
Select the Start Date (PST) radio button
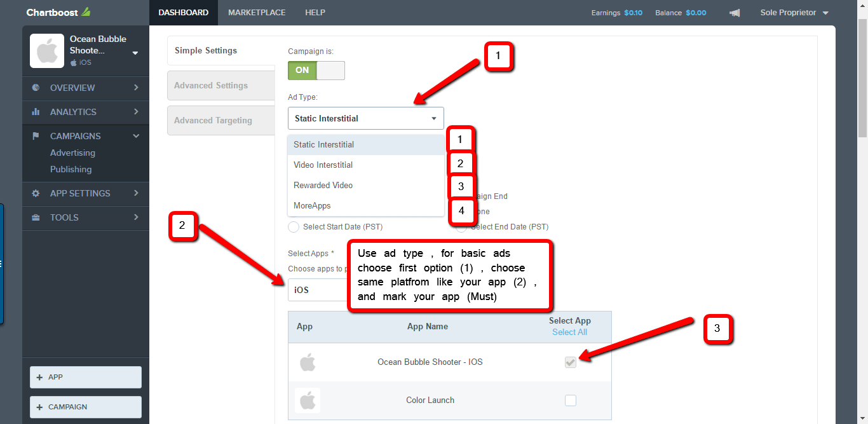(x=294, y=227)
